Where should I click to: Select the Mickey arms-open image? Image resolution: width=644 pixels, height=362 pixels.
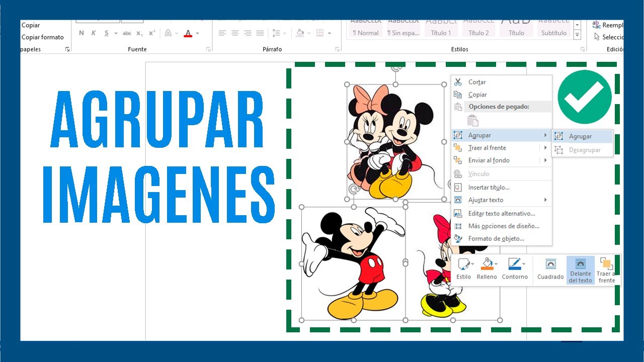point(353,264)
